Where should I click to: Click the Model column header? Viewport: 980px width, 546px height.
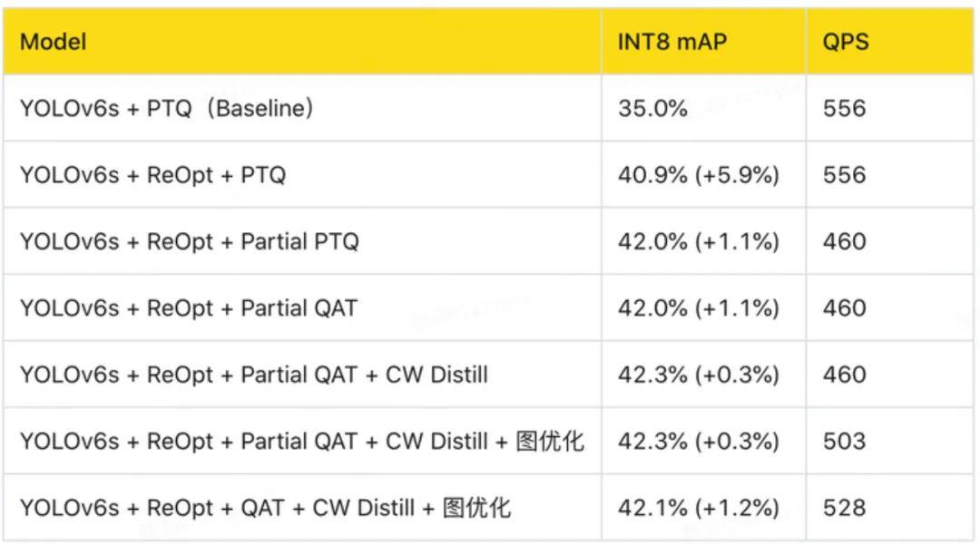pos(54,42)
